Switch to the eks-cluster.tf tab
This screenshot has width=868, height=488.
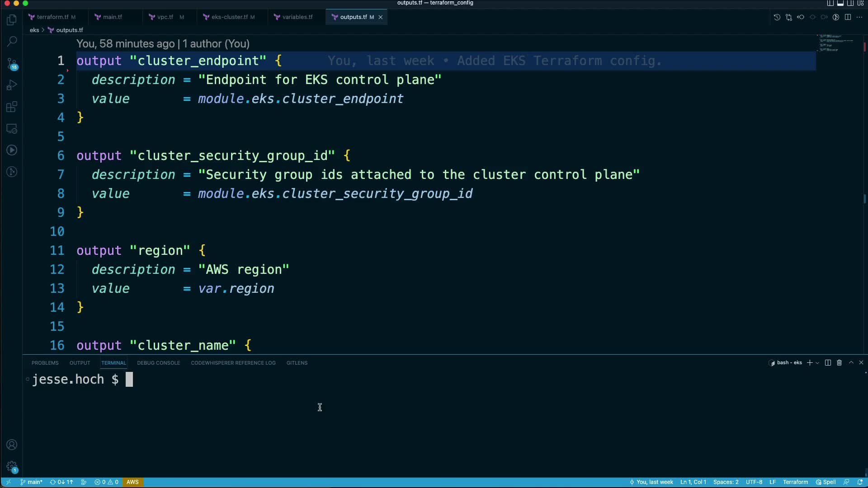coord(229,17)
